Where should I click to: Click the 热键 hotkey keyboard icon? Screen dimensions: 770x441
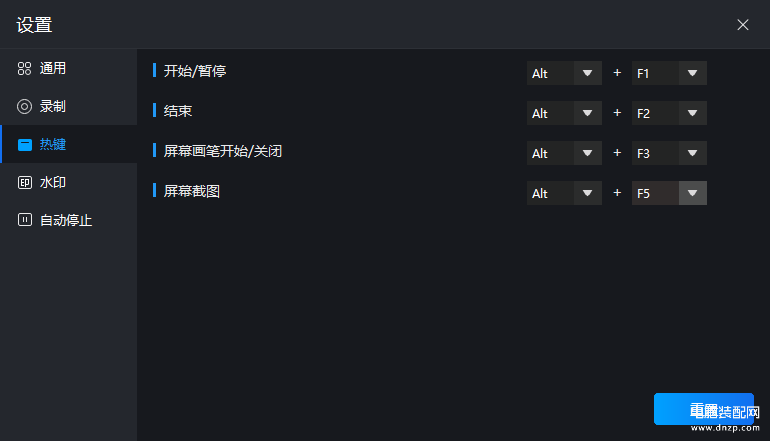tap(25, 144)
